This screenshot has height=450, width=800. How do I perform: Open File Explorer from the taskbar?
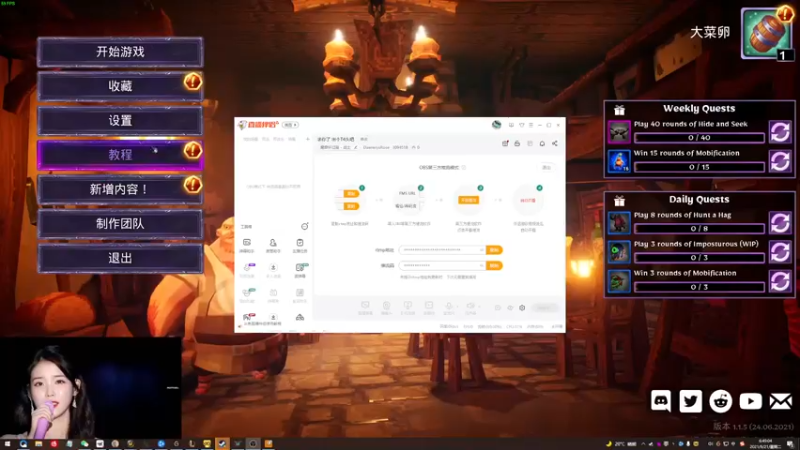pos(38,444)
